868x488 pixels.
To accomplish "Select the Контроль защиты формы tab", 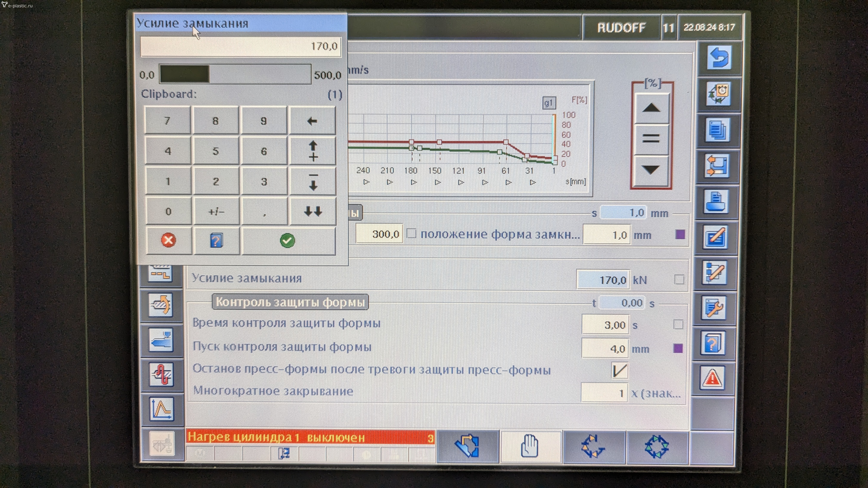I will point(290,302).
